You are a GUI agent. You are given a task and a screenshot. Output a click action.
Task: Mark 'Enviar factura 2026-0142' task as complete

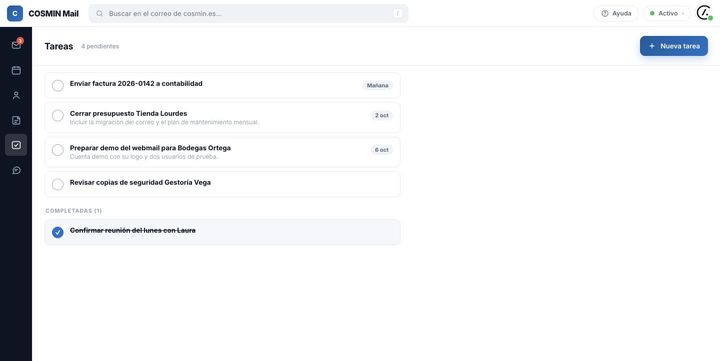[x=58, y=85]
